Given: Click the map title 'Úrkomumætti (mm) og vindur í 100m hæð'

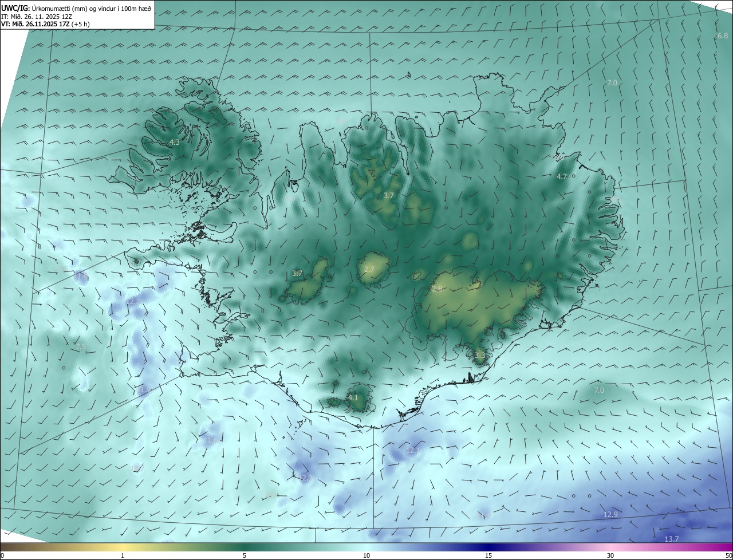Looking at the screenshot, I should pyautogui.click(x=90, y=8).
